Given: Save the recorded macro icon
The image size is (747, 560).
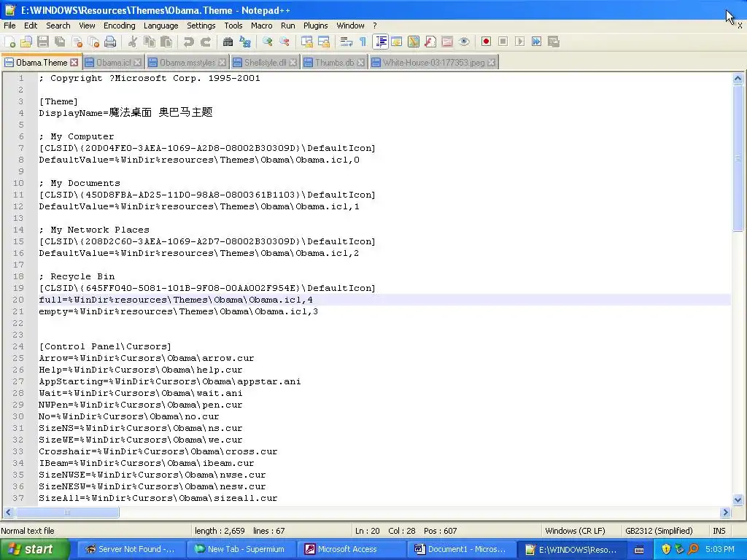Looking at the screenshot, I should click(553, 42).
